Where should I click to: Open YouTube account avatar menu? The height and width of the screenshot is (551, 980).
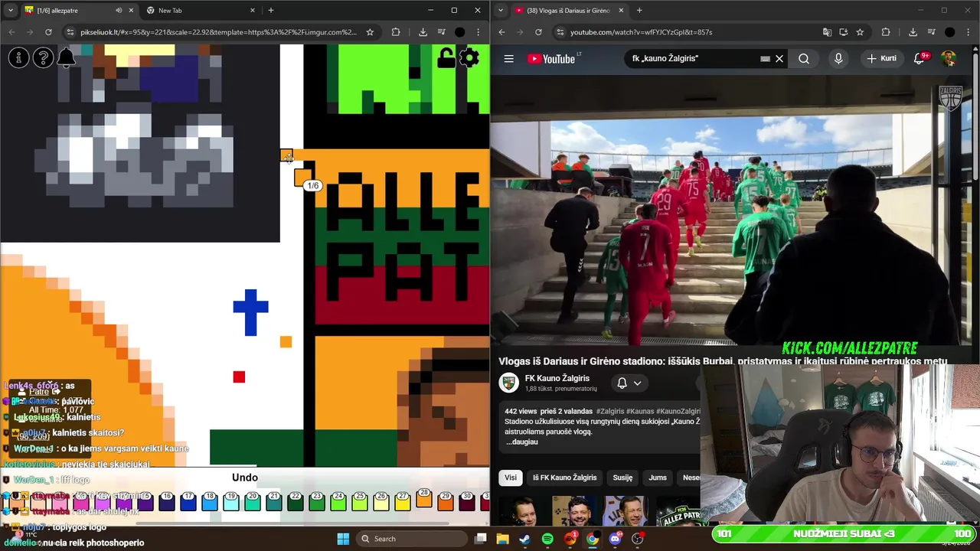pos(948,58)
